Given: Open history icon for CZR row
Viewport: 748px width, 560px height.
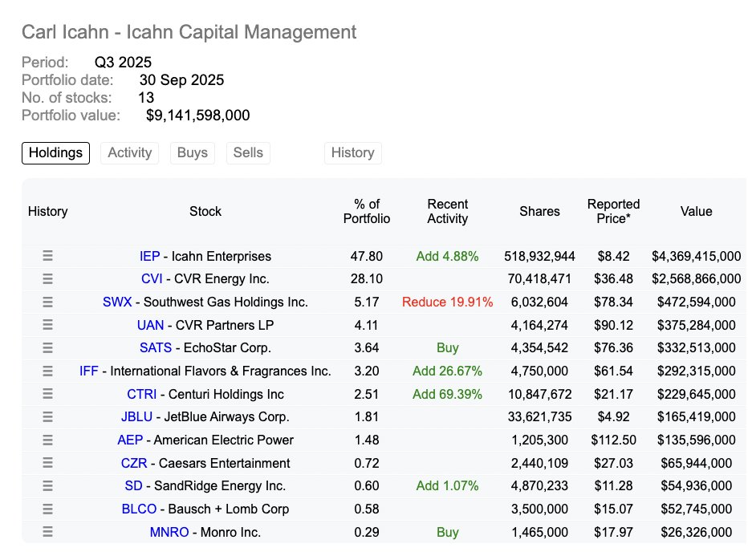Looking at the screenshot, I should point(47,463).
